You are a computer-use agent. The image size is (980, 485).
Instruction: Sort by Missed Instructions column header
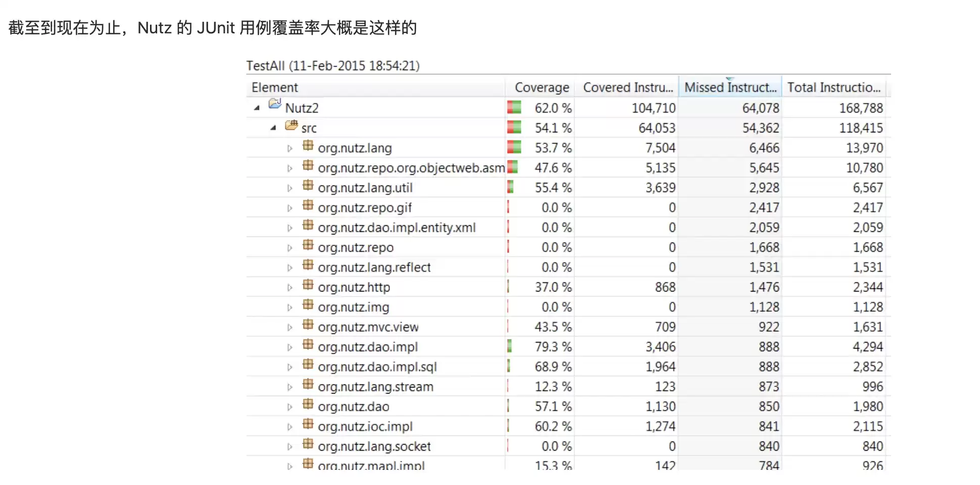click(x=730, y=87)
